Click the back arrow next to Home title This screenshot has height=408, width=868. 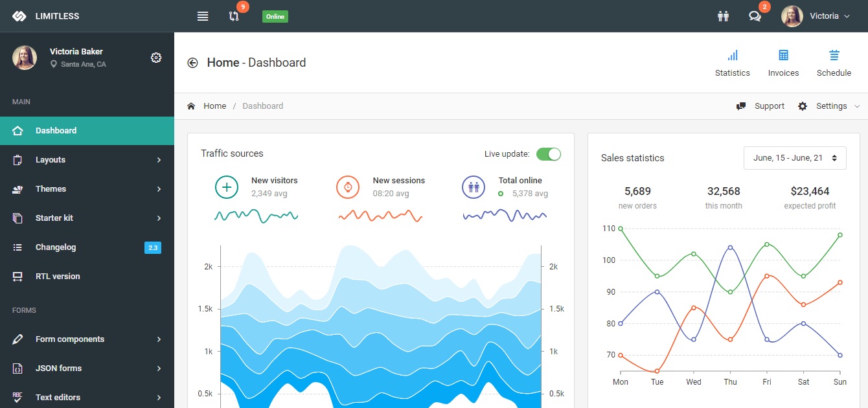point(192,63)
